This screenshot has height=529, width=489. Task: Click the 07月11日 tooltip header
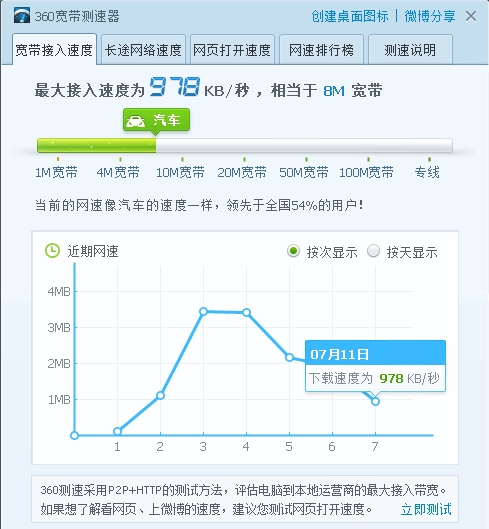(375, 353)
